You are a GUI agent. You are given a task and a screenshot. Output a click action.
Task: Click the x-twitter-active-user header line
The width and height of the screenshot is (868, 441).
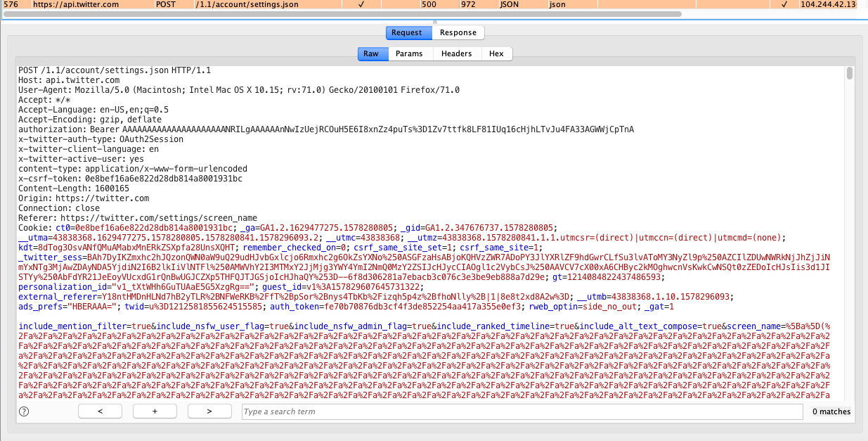coord(81,159)
